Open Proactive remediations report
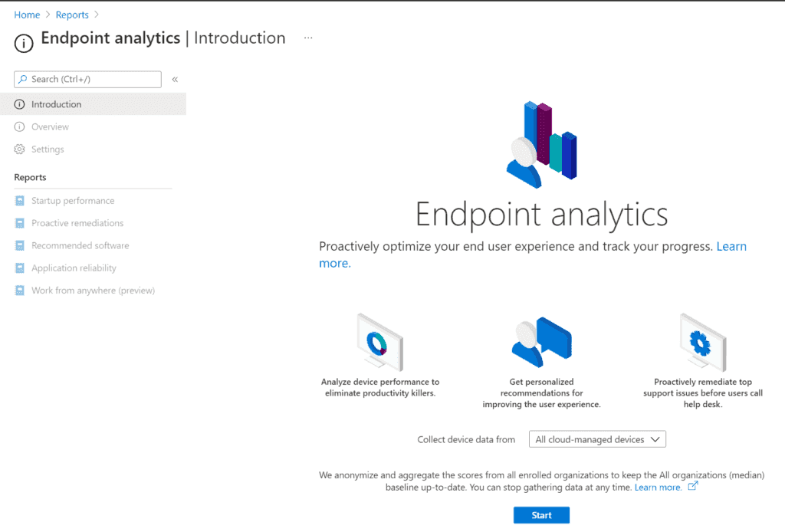This screenshot has width=785, height=532. [x=77, y=223]
